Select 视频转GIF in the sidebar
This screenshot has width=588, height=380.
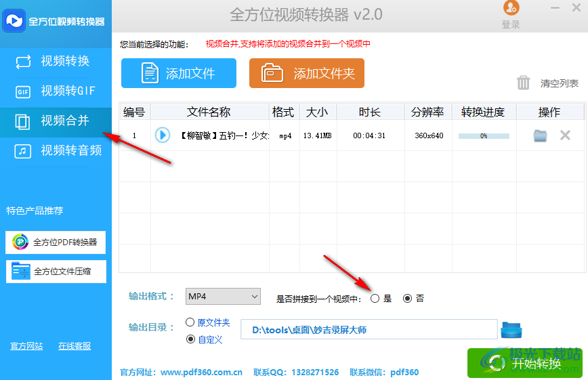tap(56, 91)
